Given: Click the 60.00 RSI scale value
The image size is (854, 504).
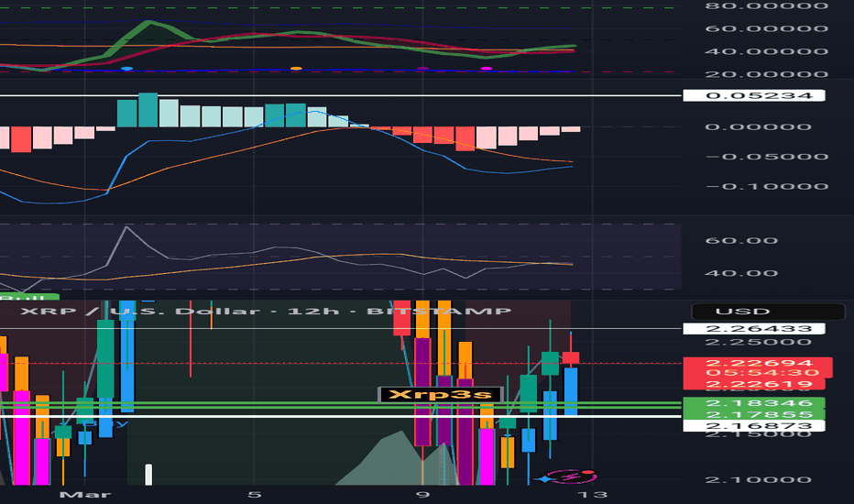Looking at the screenshot, I should (x=741, y=241).
